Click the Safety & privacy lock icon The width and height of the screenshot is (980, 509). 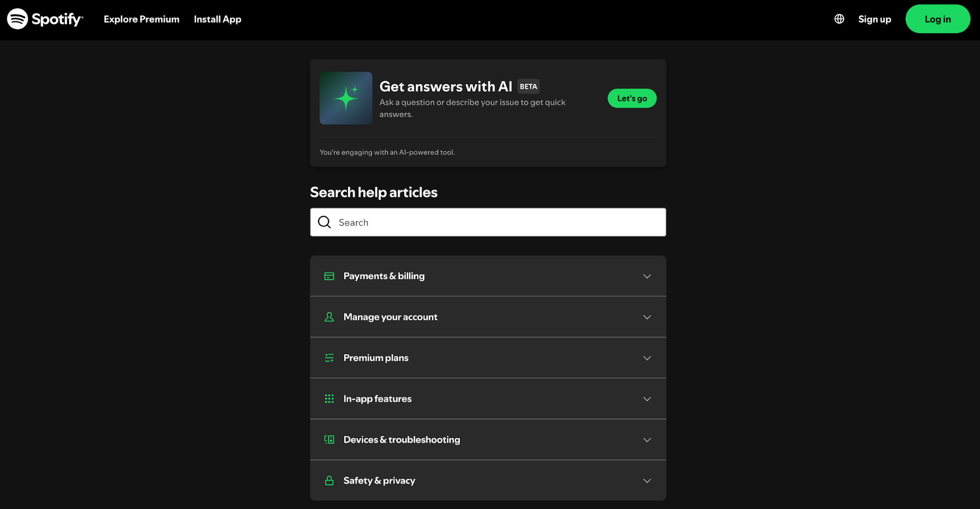(x=329, y=481)
